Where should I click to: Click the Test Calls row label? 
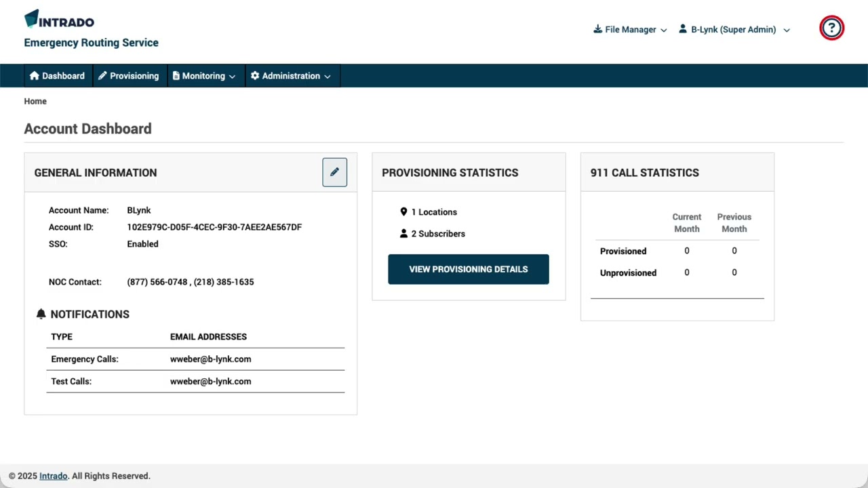pyautogui.click(x=71, y=382)
